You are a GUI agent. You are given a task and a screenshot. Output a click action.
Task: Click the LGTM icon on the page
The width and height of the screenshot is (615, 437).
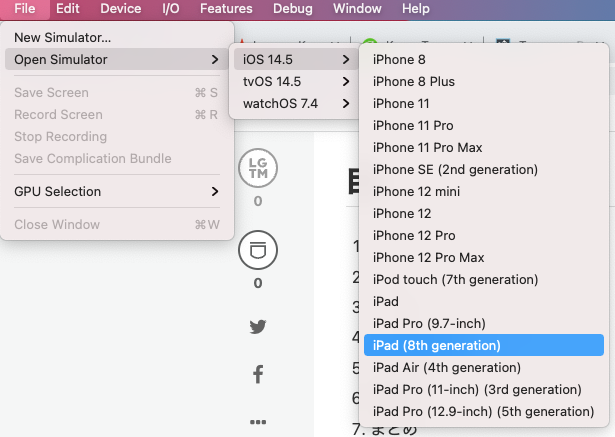click(258, 168)
